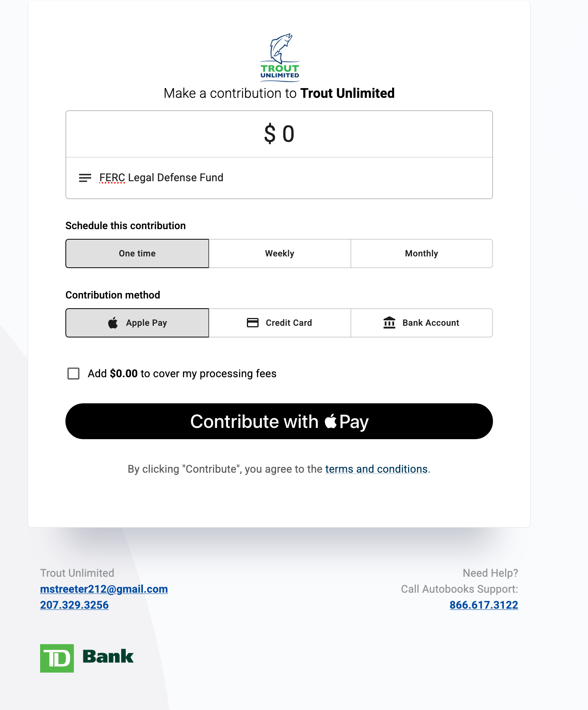Click the memo lines icon beside FERC

pos(85,178)
